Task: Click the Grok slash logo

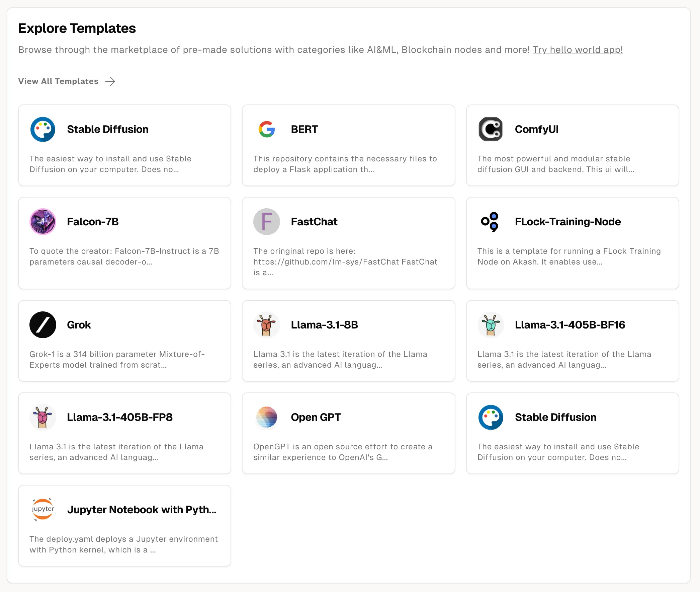Action: [42, 324]
